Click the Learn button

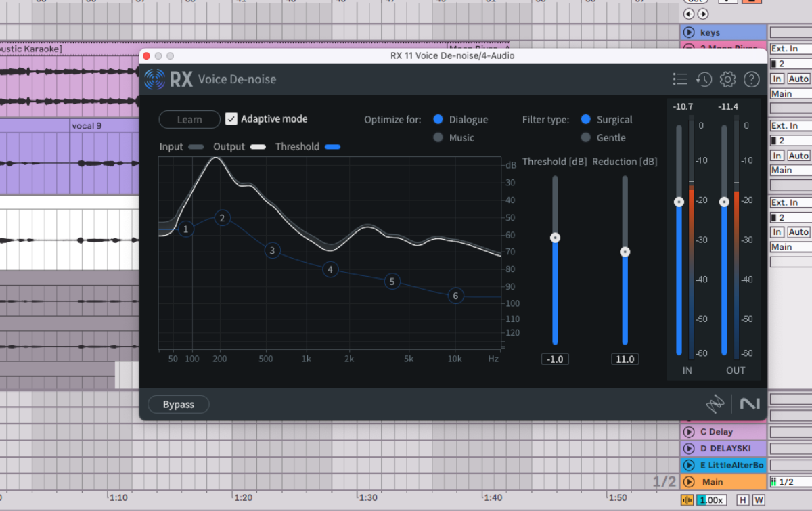click(189, 119)
